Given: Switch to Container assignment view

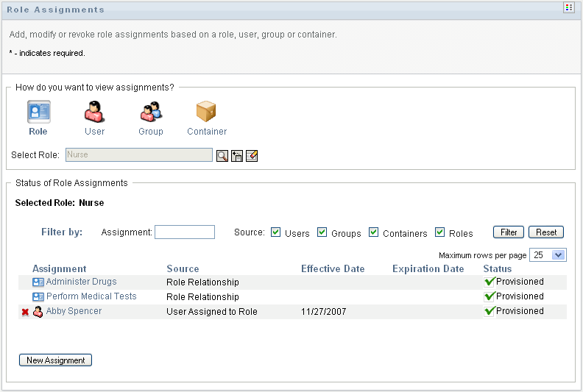Looking at the screenshot, I should (207, 113).
